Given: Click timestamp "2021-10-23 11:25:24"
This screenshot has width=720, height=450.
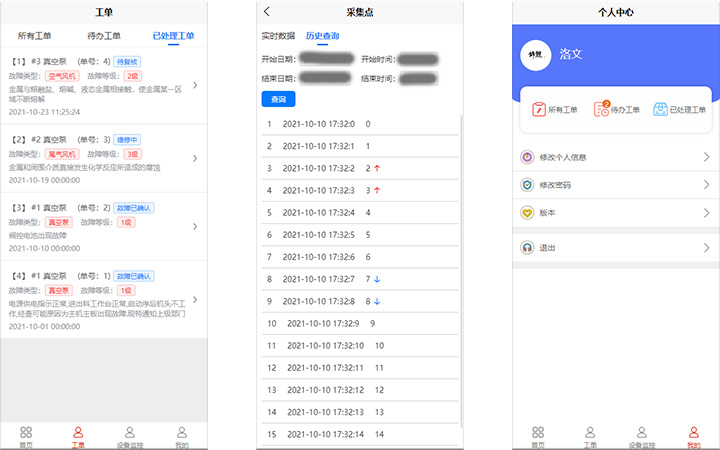Looking at the screenshot, I should (44, 112).
